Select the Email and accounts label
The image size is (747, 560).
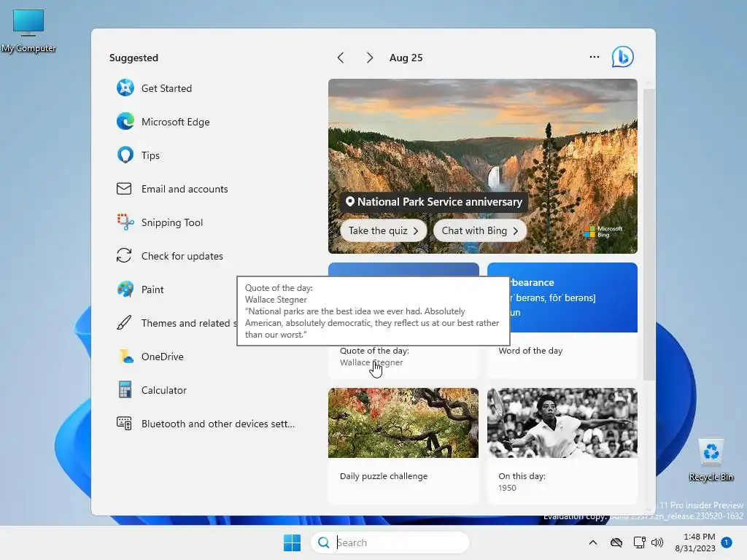click(x=185, y=189)
